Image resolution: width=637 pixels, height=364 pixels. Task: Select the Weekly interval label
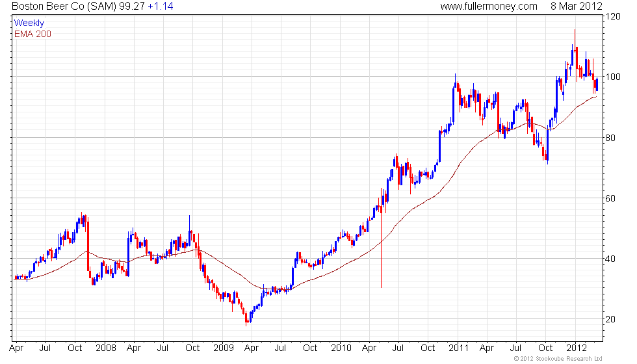[x=29, y=23]
